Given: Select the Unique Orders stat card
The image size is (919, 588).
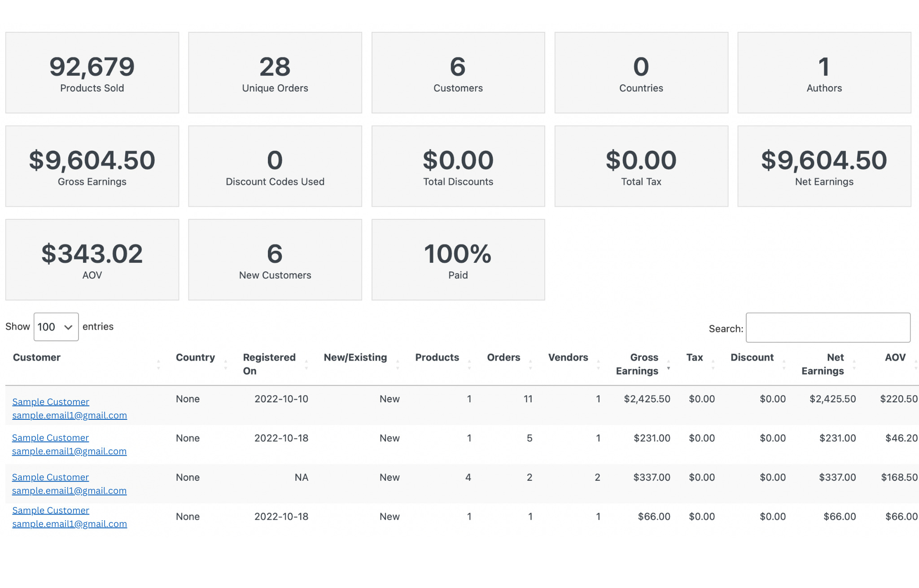Looking at the screenshot, I should 275,73.
